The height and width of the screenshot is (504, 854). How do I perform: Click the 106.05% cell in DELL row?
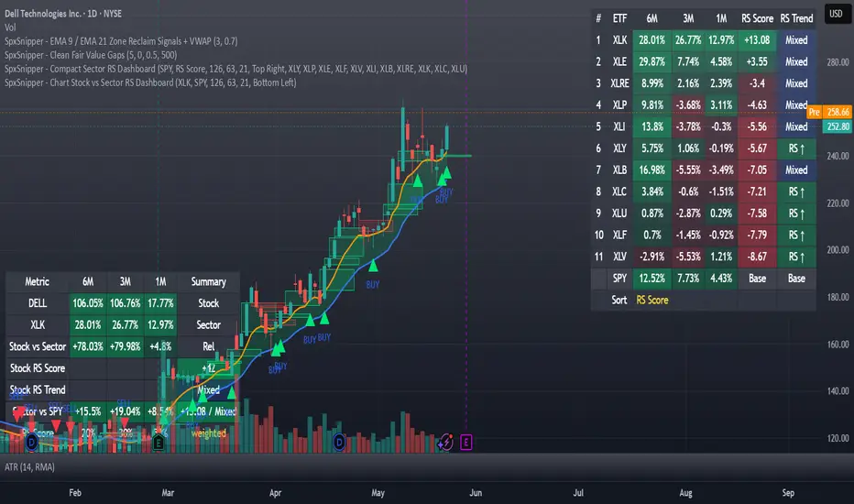point(88,303)
